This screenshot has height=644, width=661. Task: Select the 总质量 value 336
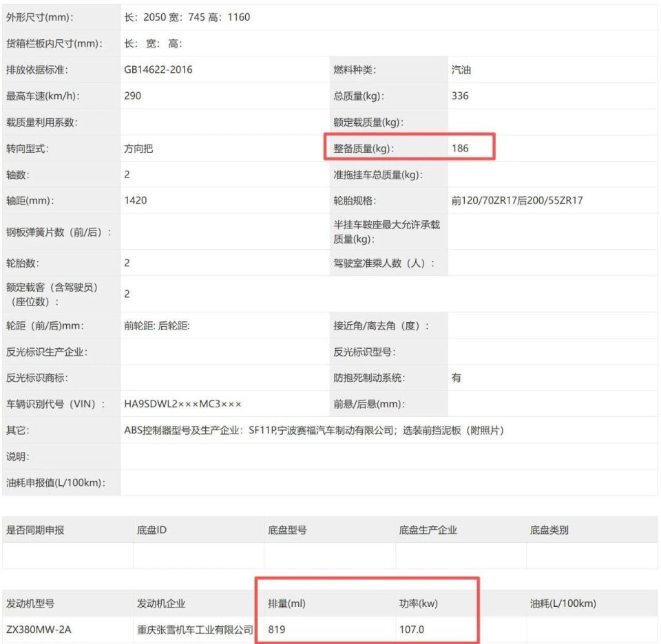(460, 96)
